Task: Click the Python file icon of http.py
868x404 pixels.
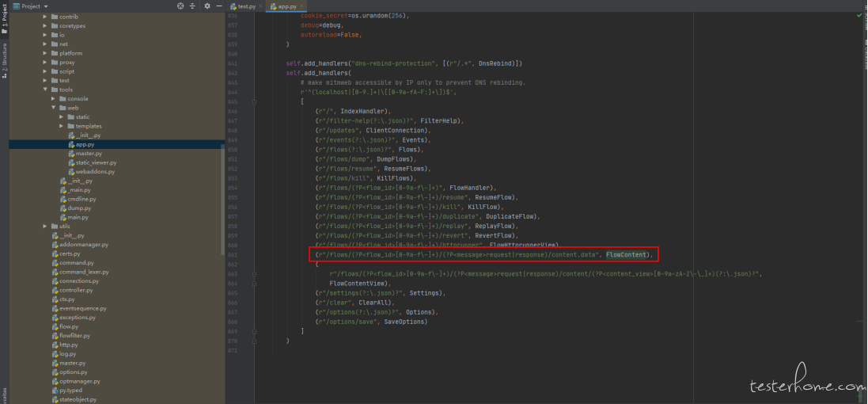Action: pos(55,345)
